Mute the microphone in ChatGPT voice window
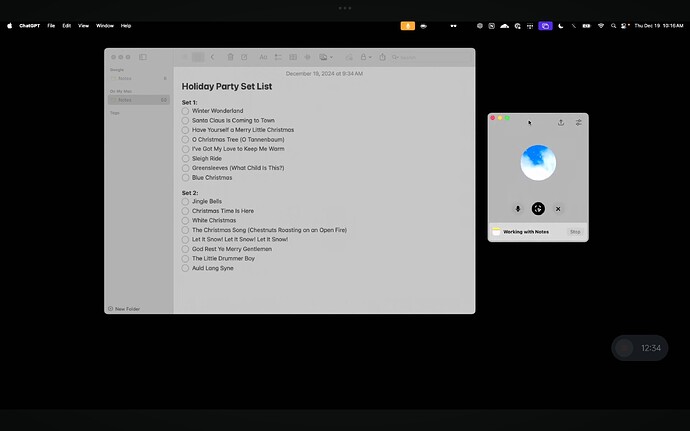This screenshot has width=690, height=431. [x=518, y=209]
